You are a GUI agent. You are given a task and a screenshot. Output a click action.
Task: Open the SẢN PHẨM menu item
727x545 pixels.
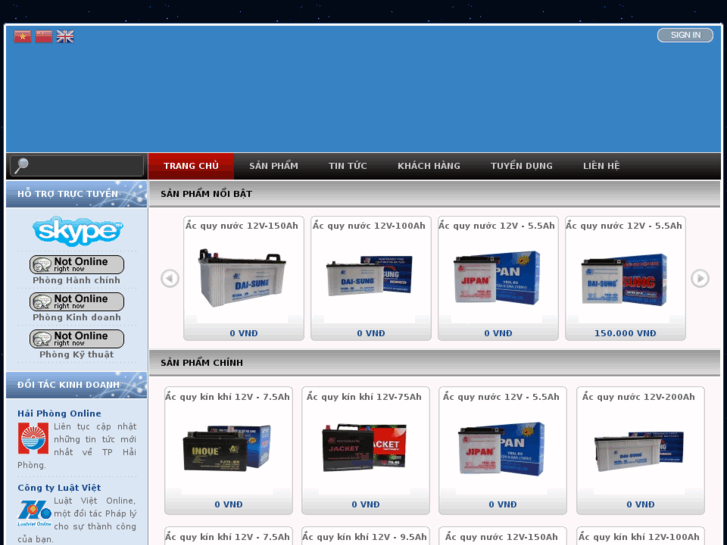click(274, 166)
